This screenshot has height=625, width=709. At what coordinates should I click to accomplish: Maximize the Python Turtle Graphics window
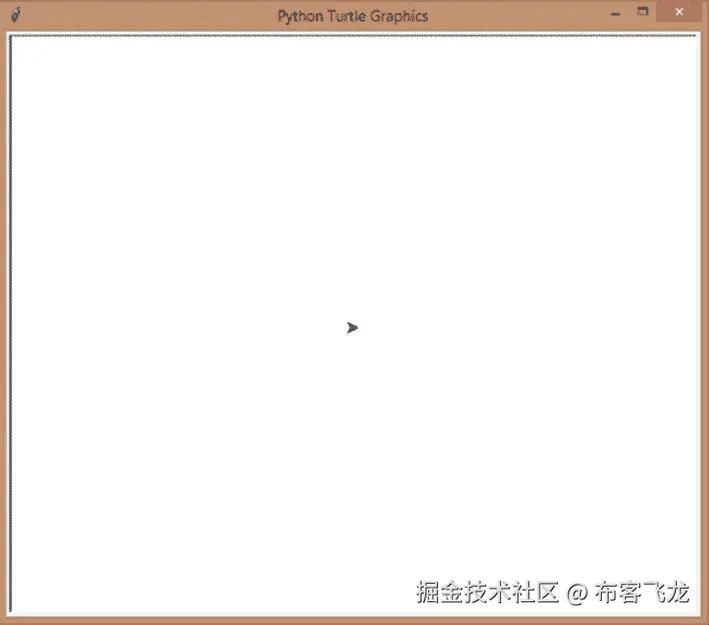pos(643,11)
